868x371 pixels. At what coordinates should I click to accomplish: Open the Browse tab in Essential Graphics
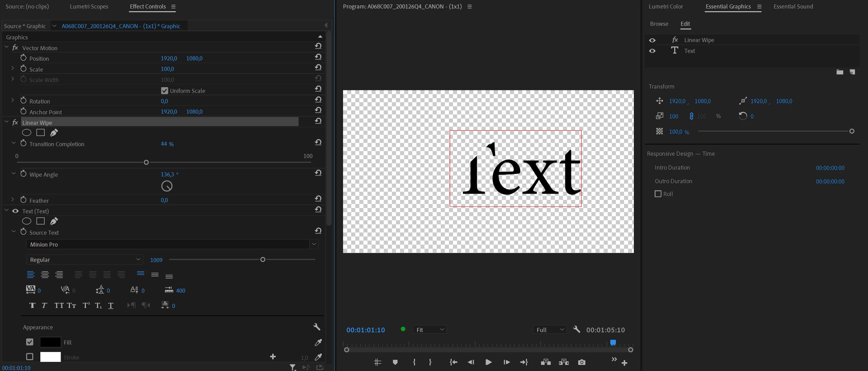[659, 24]
